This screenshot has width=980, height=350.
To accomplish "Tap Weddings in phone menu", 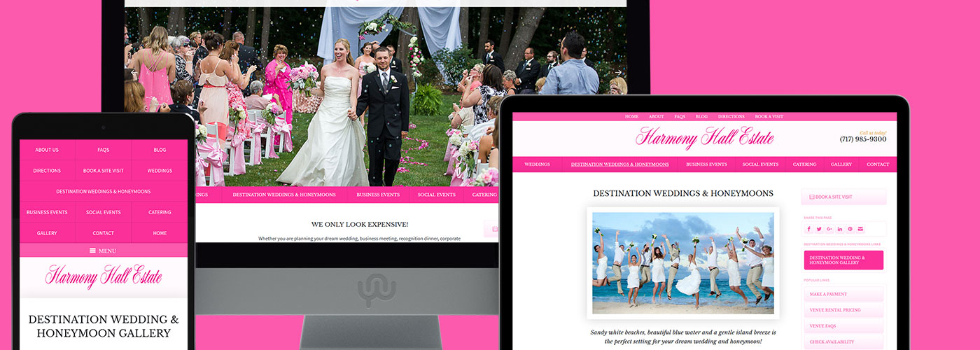I will (x=160, y=171).
